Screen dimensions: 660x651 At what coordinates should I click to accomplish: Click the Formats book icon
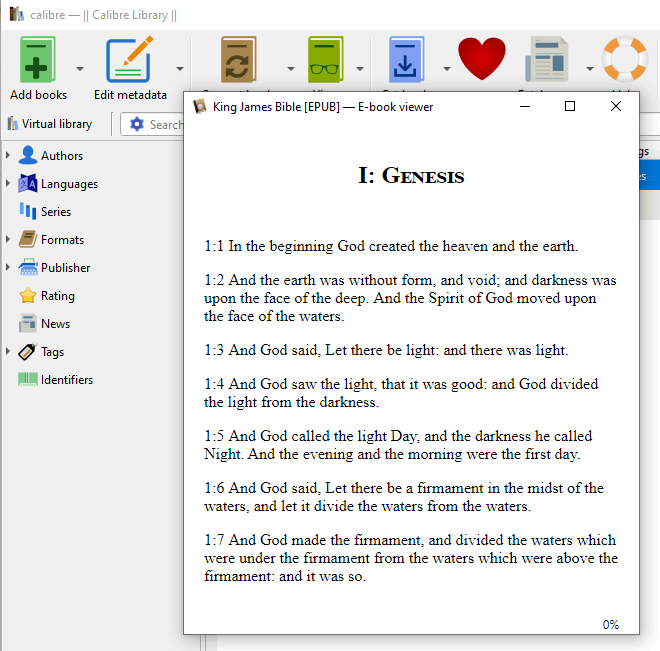click(28, 239)
